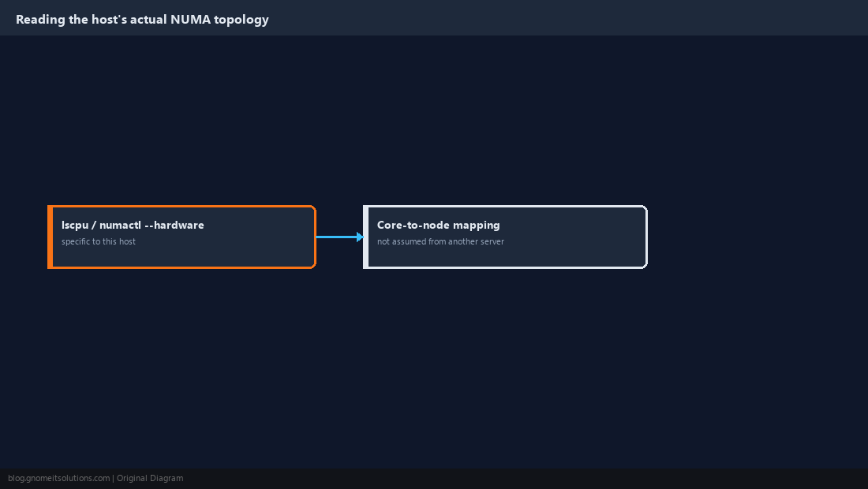Click the 'specific to this host' caption
This screenshot has width=868, height=489.
click(x=99, y=241)
